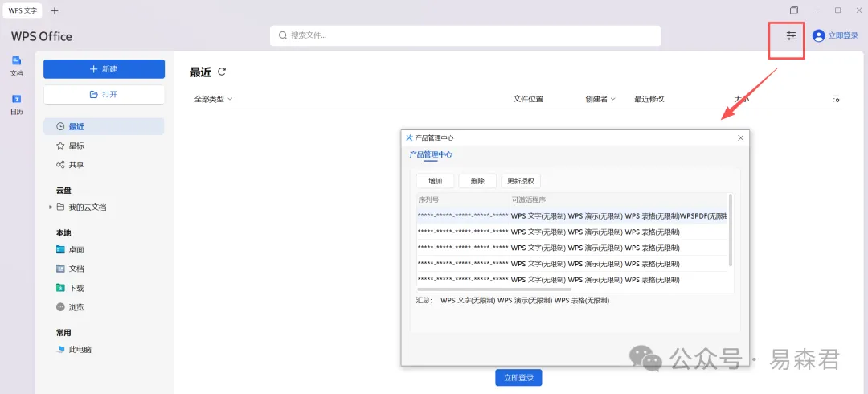Open This PC entry
Viewport: 868px width, 394px height.
[x=74, y=350]
